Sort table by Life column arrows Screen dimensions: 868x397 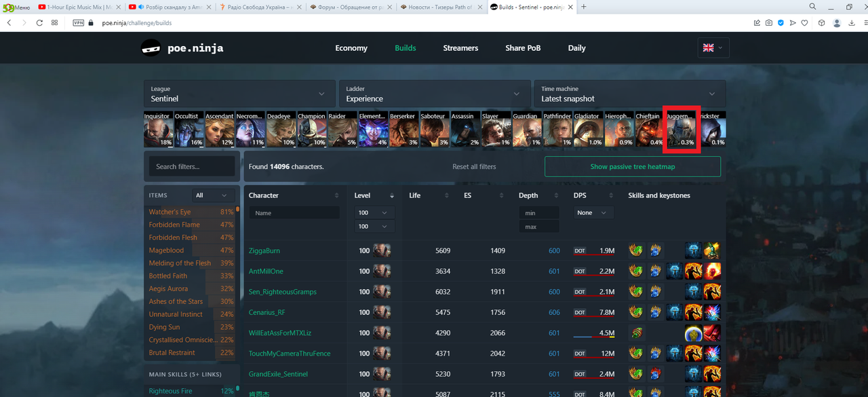click(x=446, y=195)
